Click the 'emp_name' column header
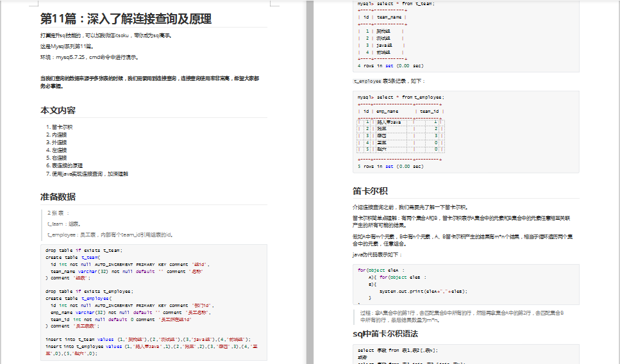620x364 pixels. [x=387, y=112]
